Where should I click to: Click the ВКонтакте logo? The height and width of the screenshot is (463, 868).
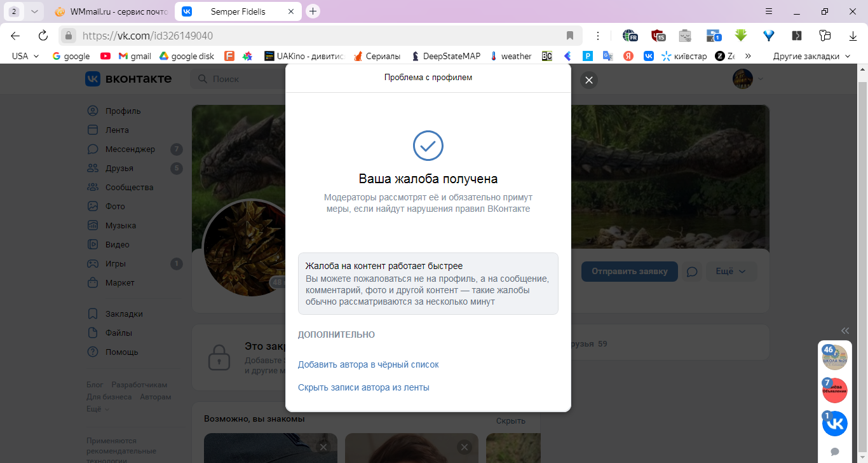click(128, 78)
